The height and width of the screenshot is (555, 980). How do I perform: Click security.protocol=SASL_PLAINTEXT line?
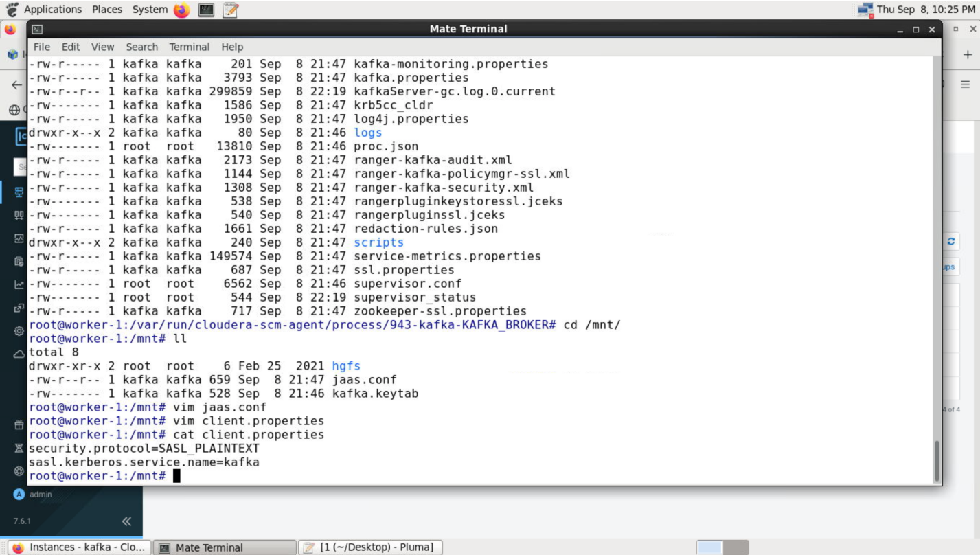[x=144, y=449]
